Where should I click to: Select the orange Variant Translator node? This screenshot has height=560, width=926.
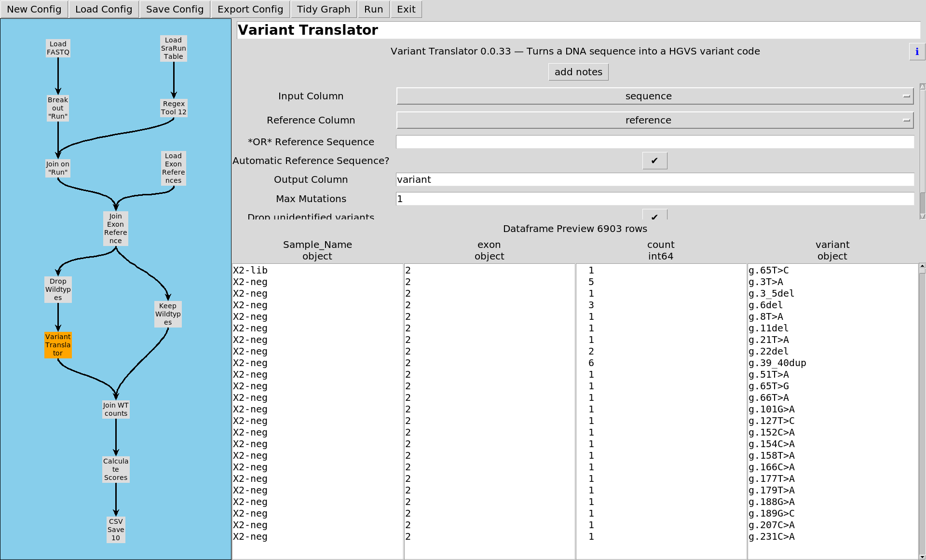[x=58, y=345]
